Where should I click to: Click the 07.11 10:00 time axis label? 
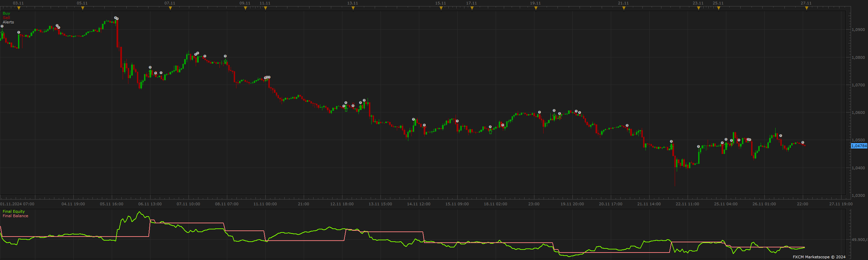point(188,204)
